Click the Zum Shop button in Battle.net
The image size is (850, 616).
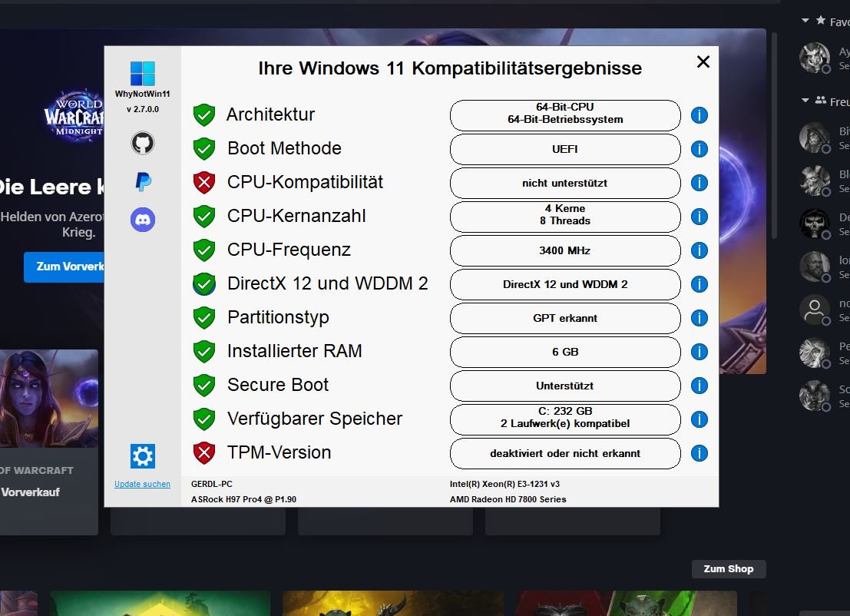tap(729, 569)
